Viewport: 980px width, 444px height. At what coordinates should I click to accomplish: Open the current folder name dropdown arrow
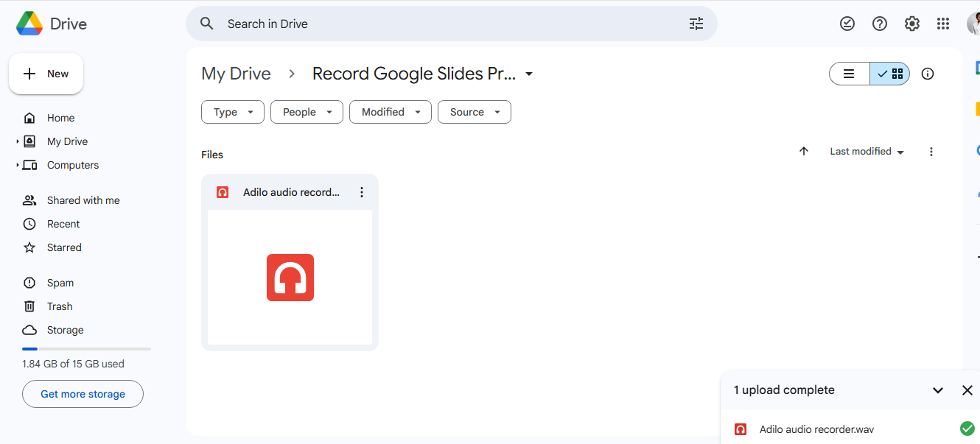[529, 74]
